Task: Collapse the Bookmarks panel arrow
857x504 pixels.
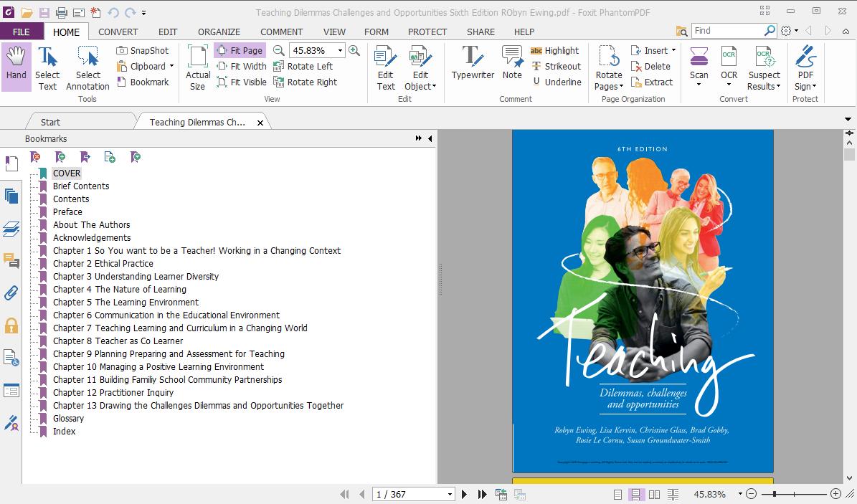Action: click(x=430, y=138)
